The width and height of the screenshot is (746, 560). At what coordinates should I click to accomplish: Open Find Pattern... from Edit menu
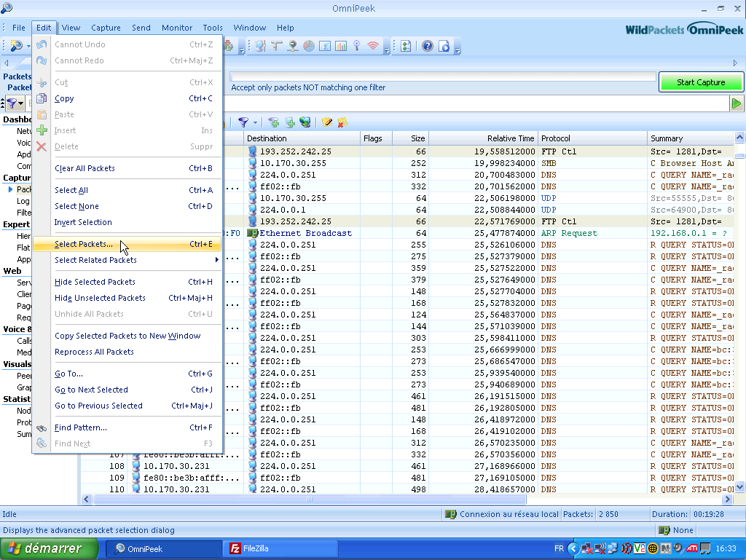coord(127,428)
